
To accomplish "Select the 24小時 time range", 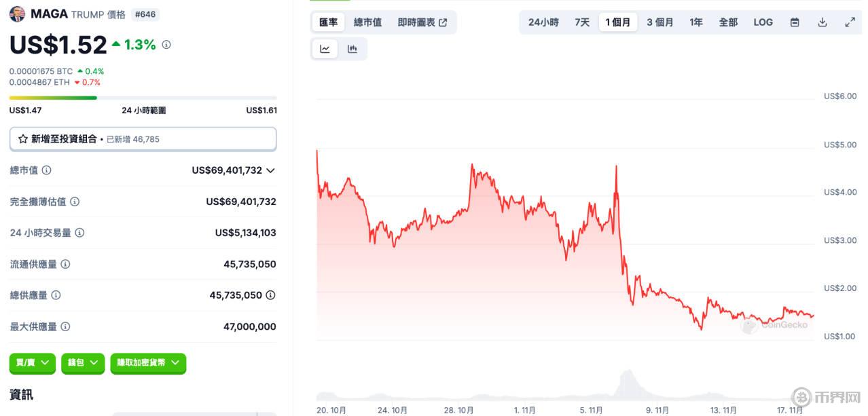I will [x=543, y=22].
